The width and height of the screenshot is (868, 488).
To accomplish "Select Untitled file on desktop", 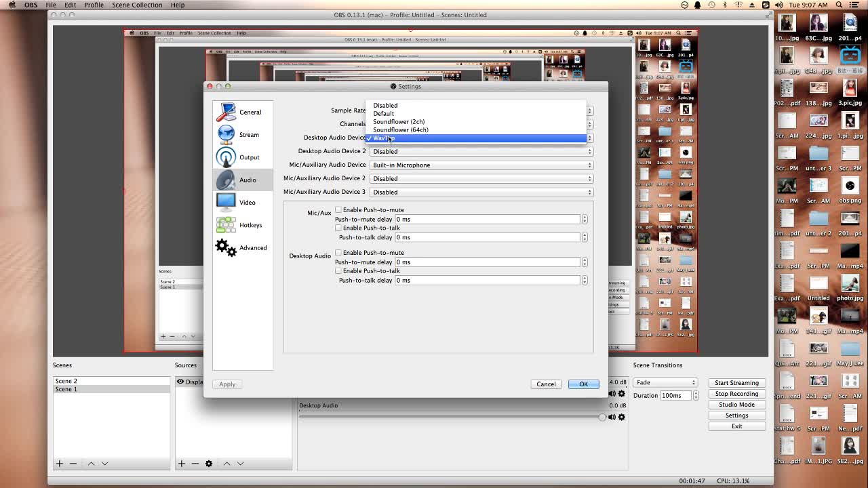I will 818,287.
